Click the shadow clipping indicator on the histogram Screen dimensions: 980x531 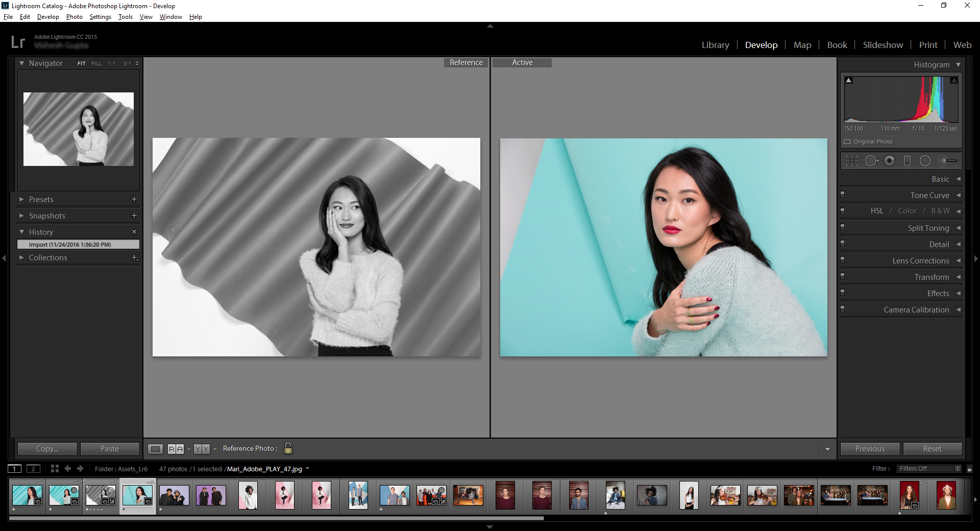[849, 80]
